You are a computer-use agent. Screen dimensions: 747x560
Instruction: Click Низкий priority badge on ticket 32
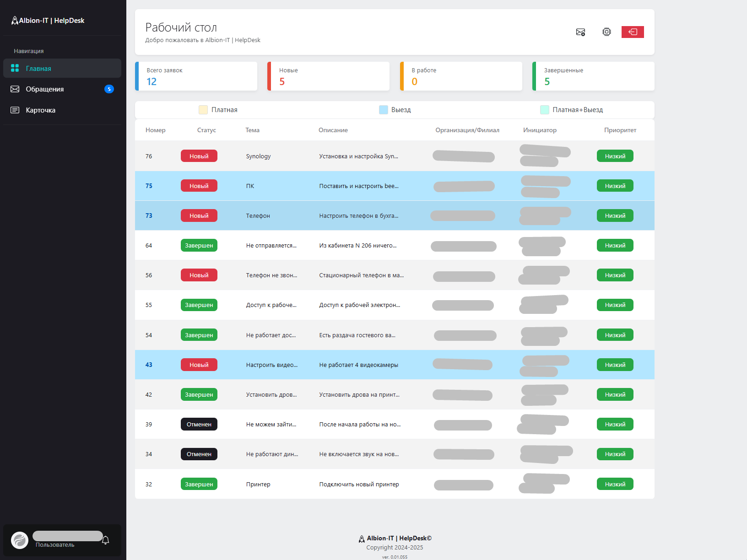click(x=615, y=484)
